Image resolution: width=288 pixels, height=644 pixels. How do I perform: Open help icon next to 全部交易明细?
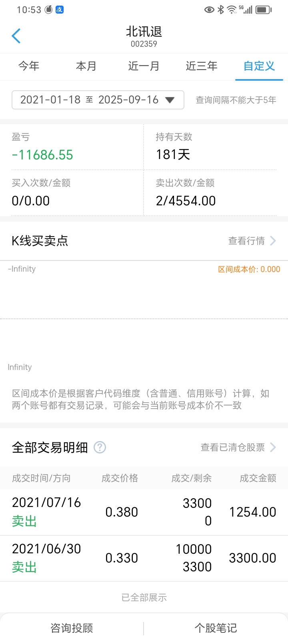pyautogui.click(x=100, y=447)
